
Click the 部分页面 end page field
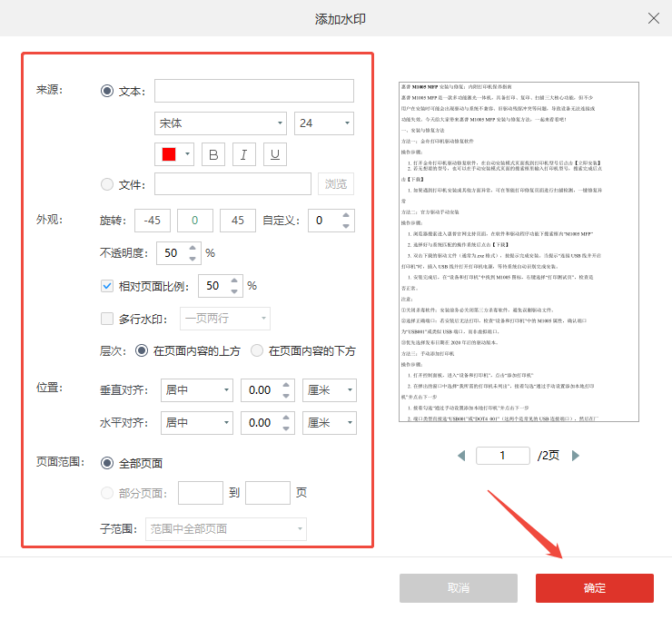coord(268,493)
